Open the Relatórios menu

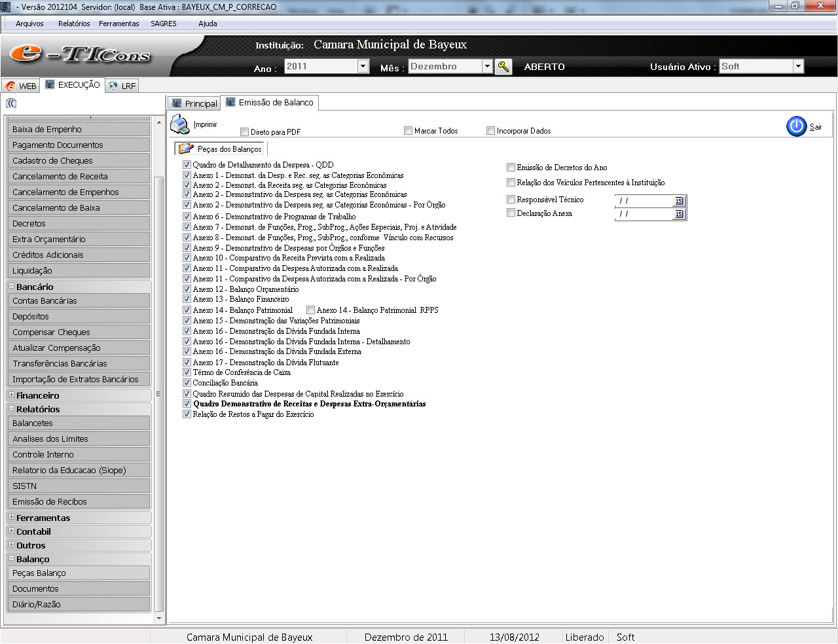tap(74, 24)
